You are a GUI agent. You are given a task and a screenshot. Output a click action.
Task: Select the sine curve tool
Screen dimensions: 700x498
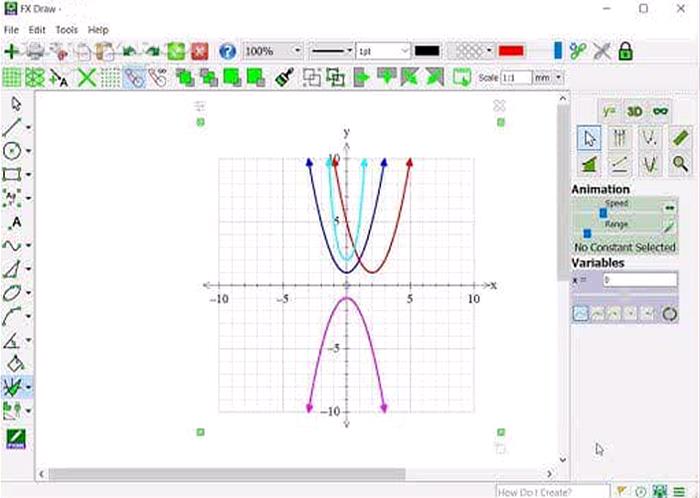coord(12,245)
